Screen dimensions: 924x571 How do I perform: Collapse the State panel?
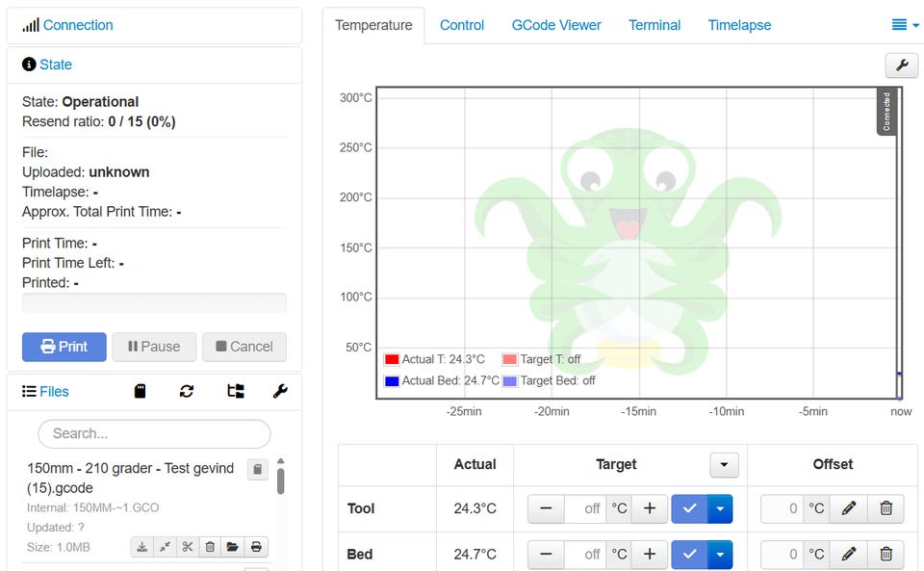pos(56,65)
